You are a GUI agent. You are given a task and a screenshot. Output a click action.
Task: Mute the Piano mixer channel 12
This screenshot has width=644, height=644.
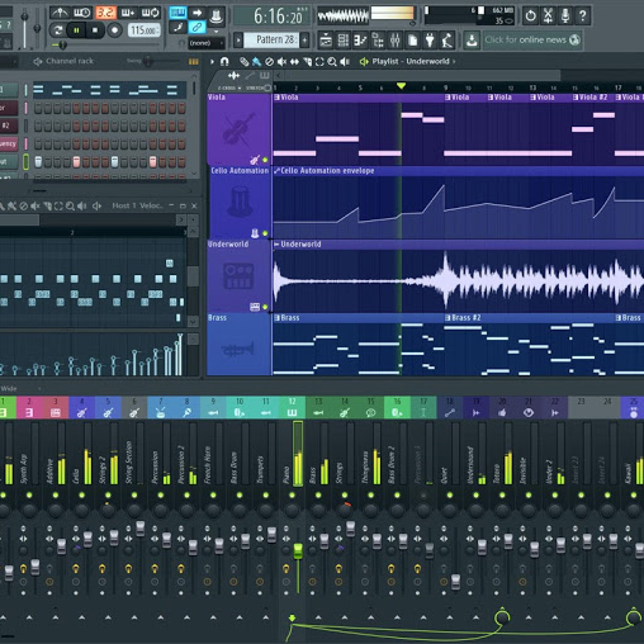[292, 496]
